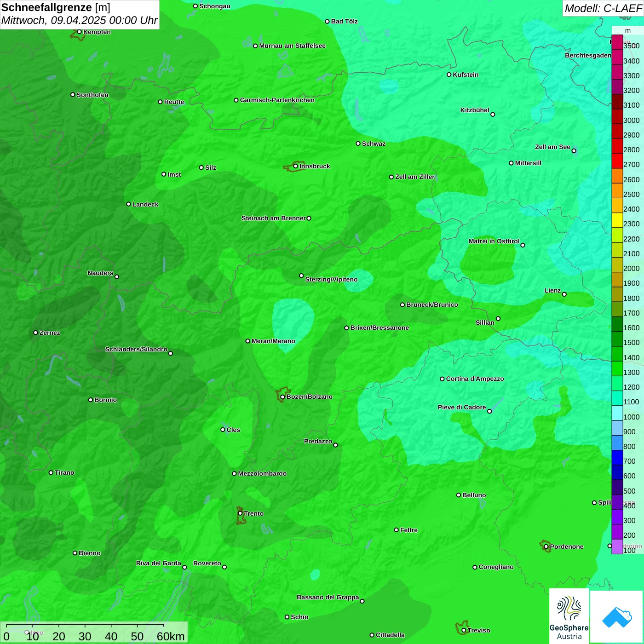Select the 2700 m red legend swatch
The image size is (644, 644).
617,161
